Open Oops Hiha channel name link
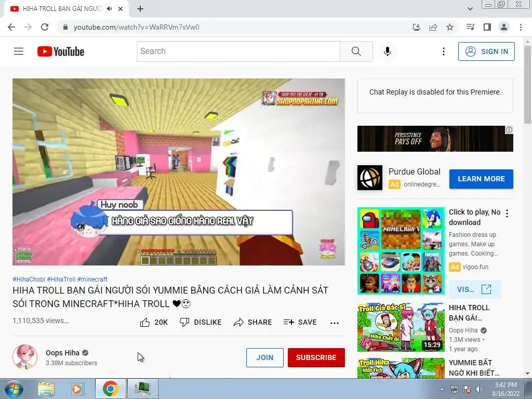The image size is (532, 399). tap(62, 353)
